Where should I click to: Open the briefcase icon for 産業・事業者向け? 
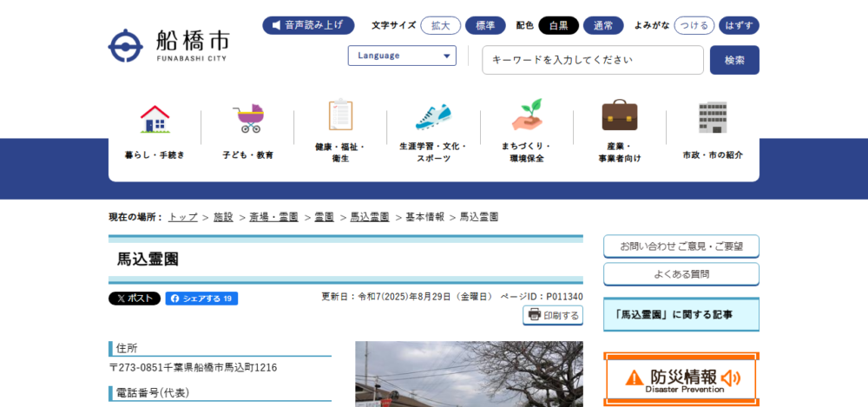[x=620, y=115]
